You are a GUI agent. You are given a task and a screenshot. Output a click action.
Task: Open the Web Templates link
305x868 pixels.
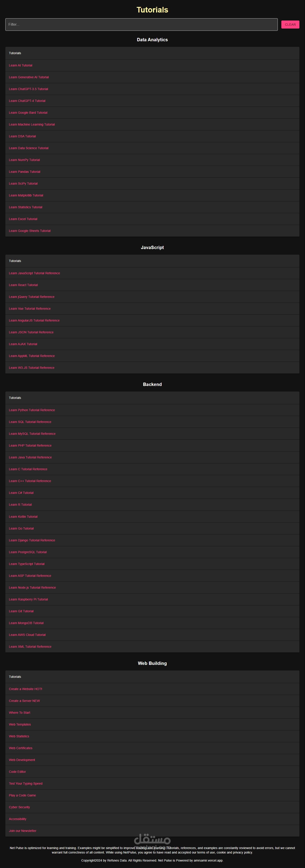point(20,724)
